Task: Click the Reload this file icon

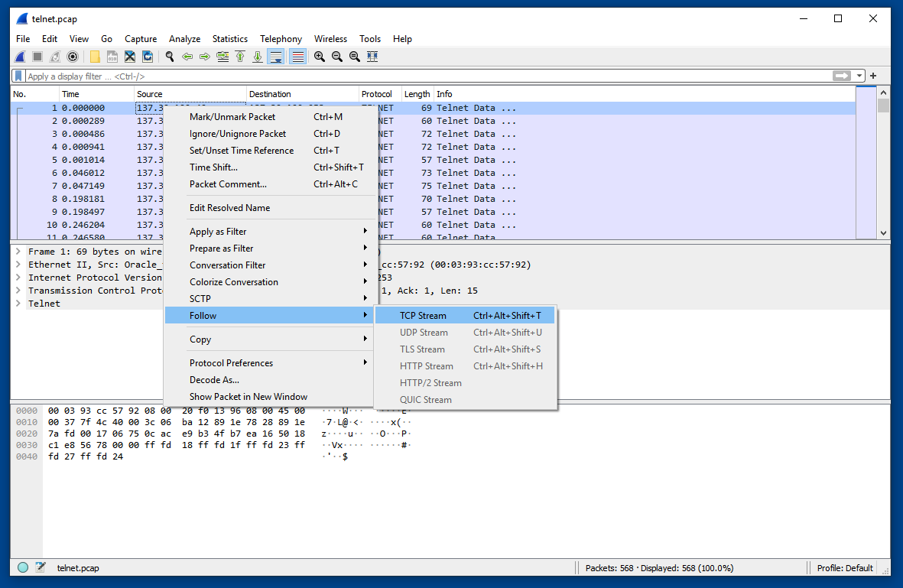Action: [x=148, y=57]
